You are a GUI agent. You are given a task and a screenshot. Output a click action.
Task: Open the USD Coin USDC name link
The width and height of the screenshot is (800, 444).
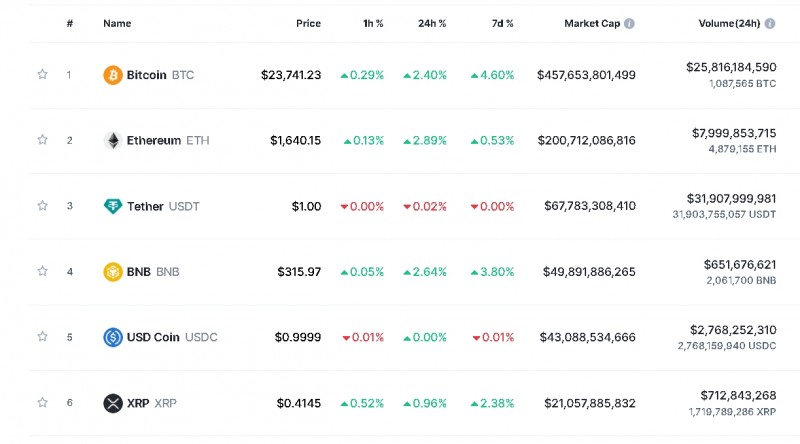[171, 337]
